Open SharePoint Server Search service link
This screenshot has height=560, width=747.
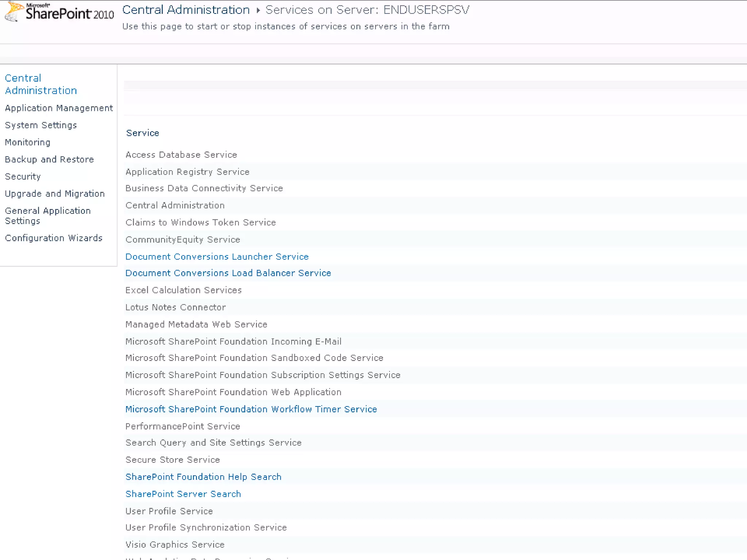(x=183, y=494)
